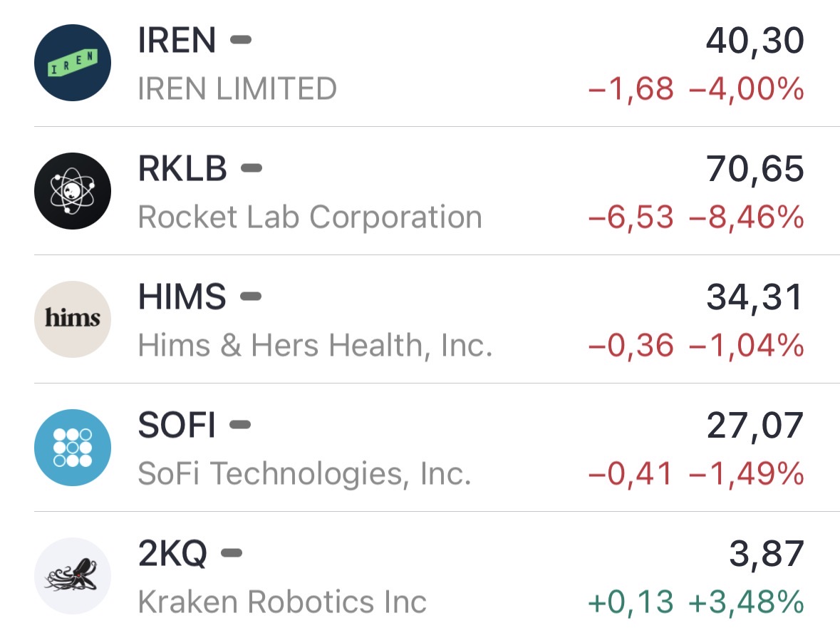The image size is (840, 633).
Task: Tap the gray dash beside 2KQ ticker
Action: 232,552
